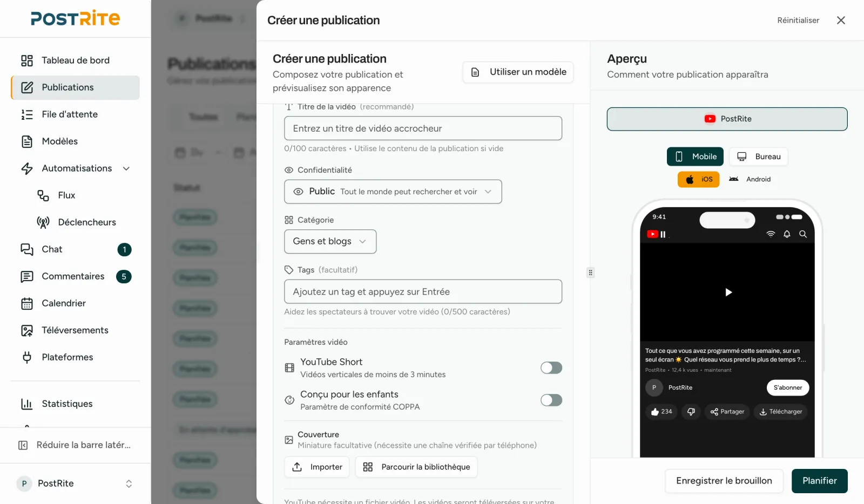Toggle Conçu pour les enfants switch
This screenshot has height=504, width=864.
pyautogui.click(x=551, y=400)
